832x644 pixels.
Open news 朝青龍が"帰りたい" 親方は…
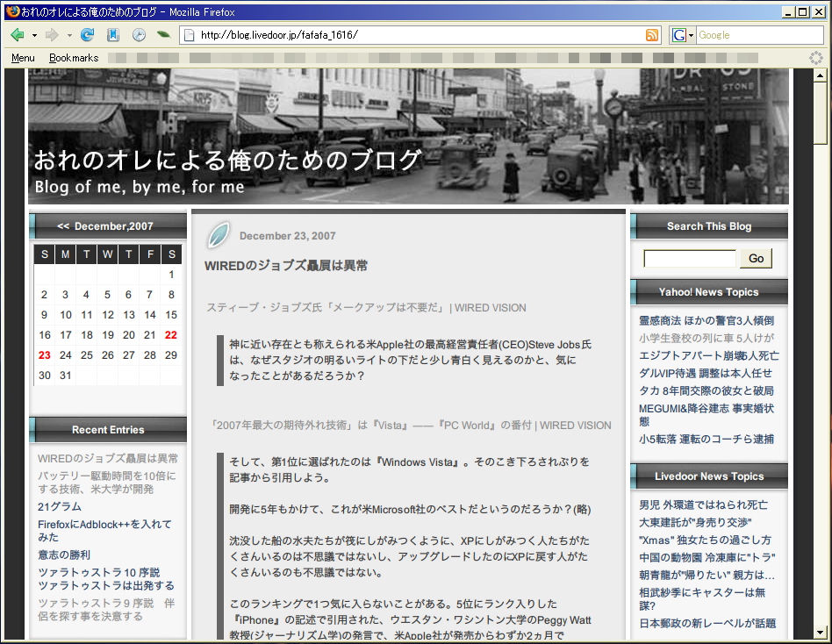click(x=706, y=575)
